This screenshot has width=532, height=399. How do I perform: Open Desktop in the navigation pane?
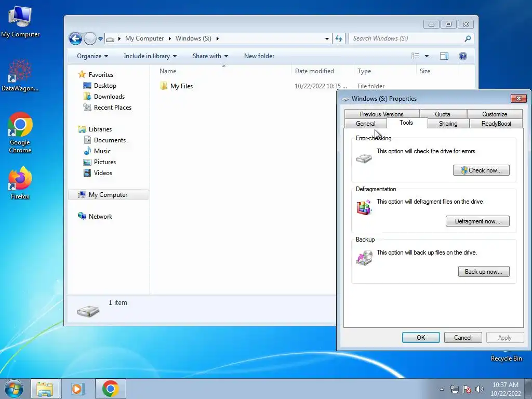(105, 86)
